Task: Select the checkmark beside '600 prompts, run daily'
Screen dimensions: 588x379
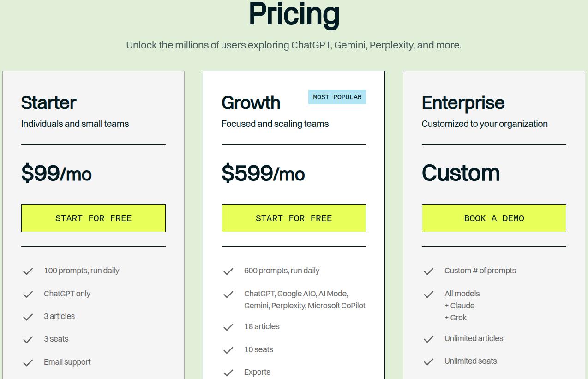Action: (x=228, y=271)
